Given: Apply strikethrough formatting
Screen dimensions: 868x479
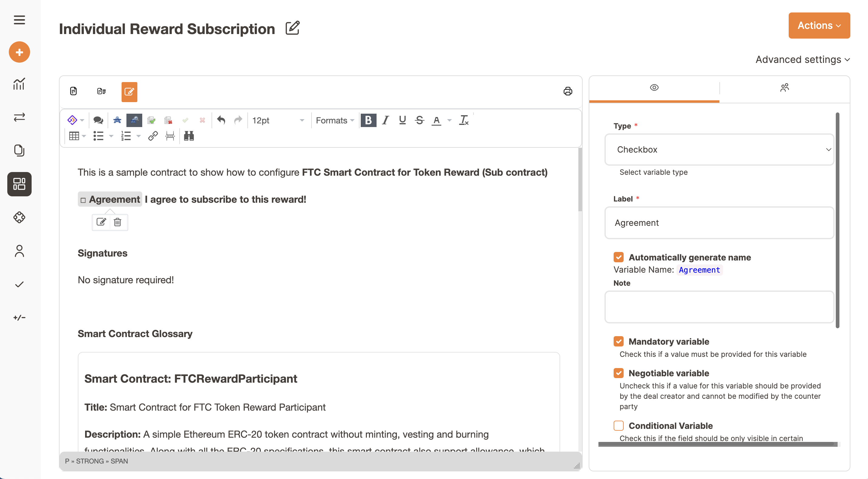Looking at the screenshot, I should tap(419, 120).
